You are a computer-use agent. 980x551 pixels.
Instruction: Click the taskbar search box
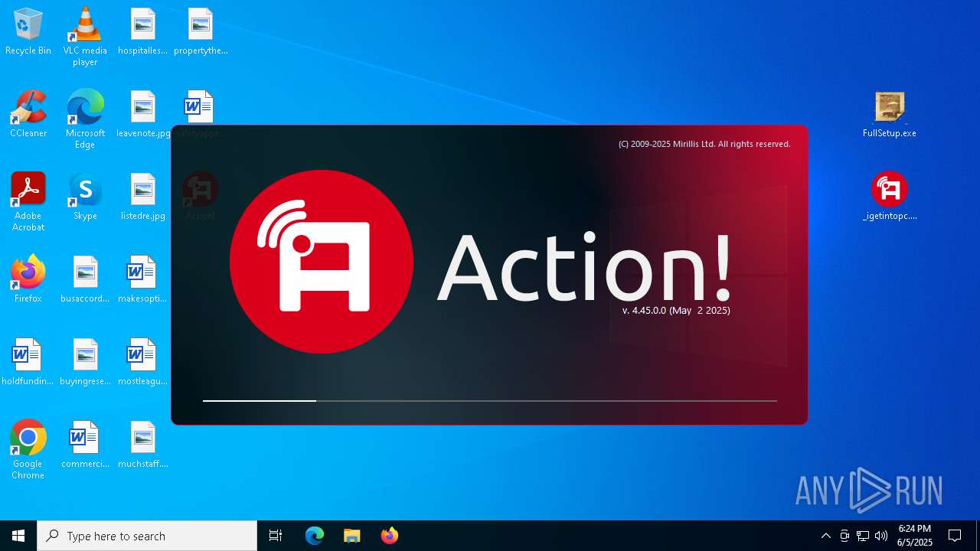(x=147, y=536)
